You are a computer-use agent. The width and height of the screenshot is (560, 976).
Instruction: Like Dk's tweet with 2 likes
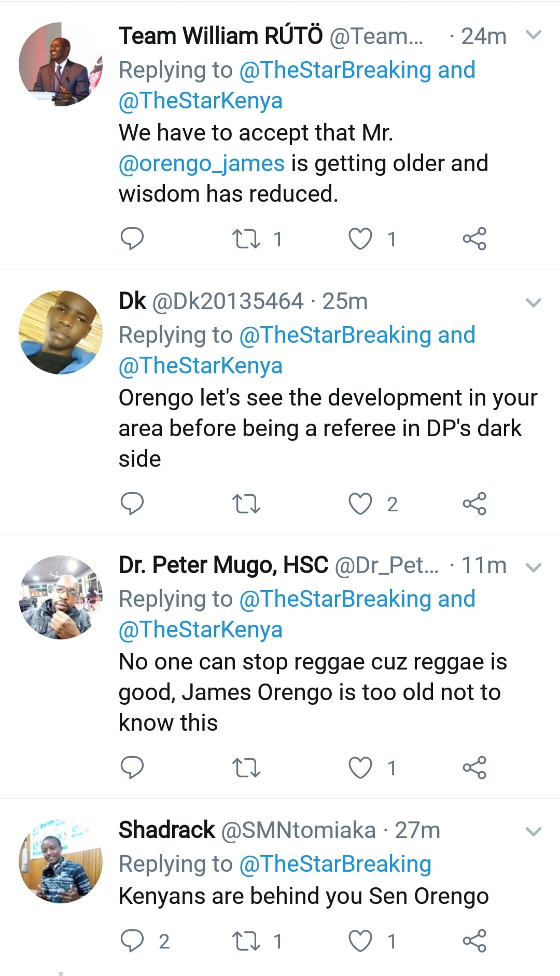[x=360, y=504]
